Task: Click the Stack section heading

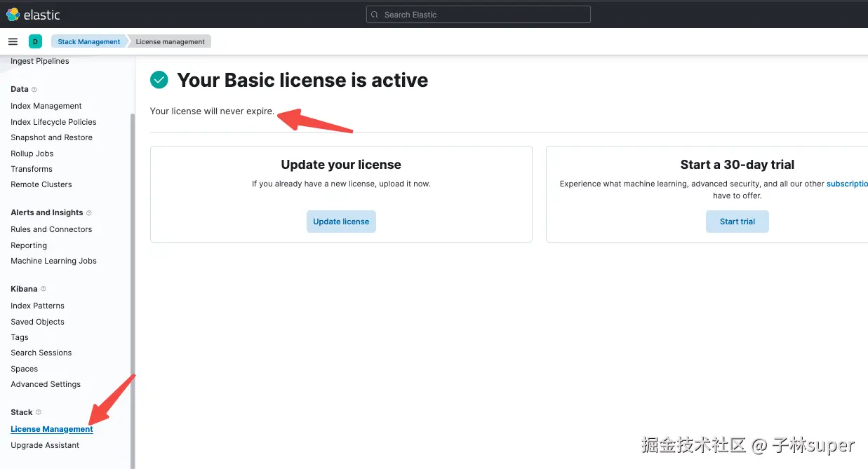Action: pyautogui.click(x=22, y=412)
